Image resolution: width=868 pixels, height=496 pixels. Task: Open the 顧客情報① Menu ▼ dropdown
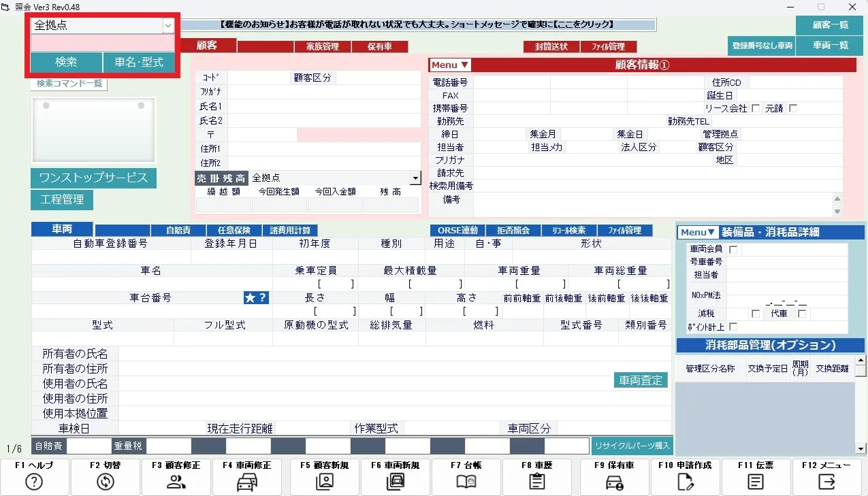pos(450,65)
